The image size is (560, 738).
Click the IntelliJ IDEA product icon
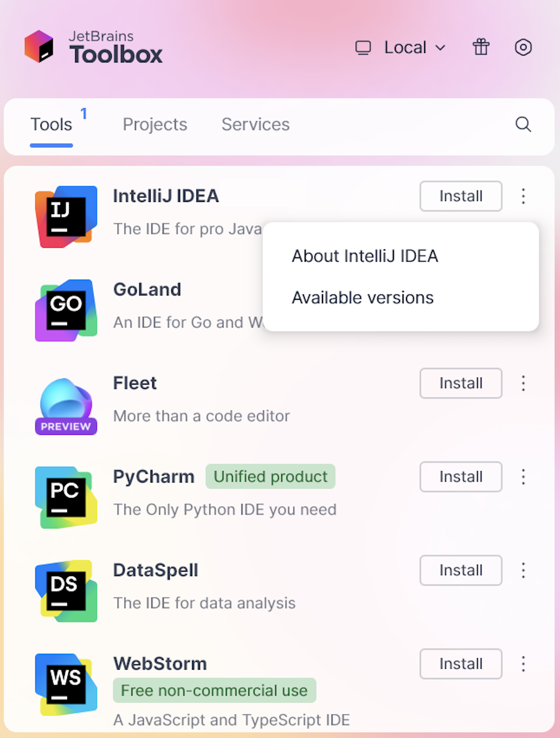(x=66, y=217)
